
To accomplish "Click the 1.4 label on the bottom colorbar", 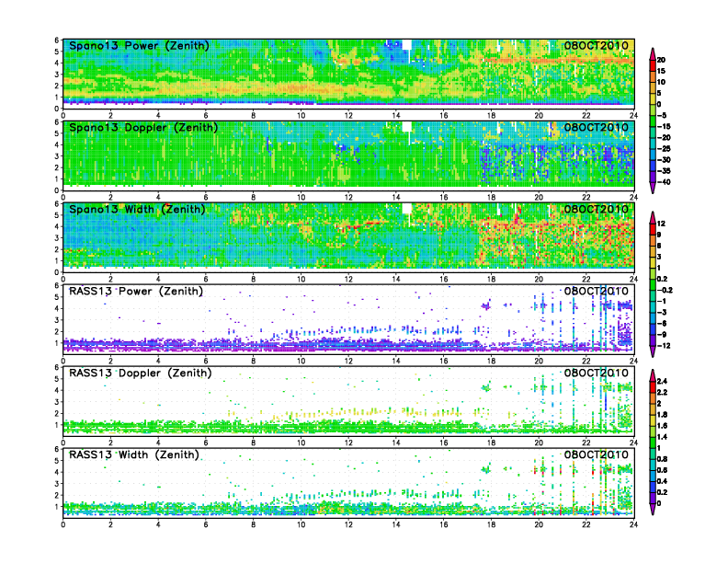I will pos(662,437).
